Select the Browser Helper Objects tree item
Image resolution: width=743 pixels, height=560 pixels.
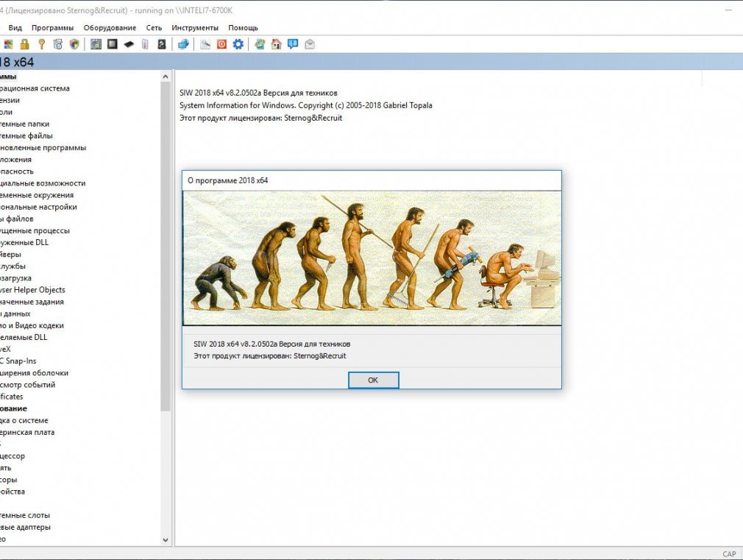[32, 290]
